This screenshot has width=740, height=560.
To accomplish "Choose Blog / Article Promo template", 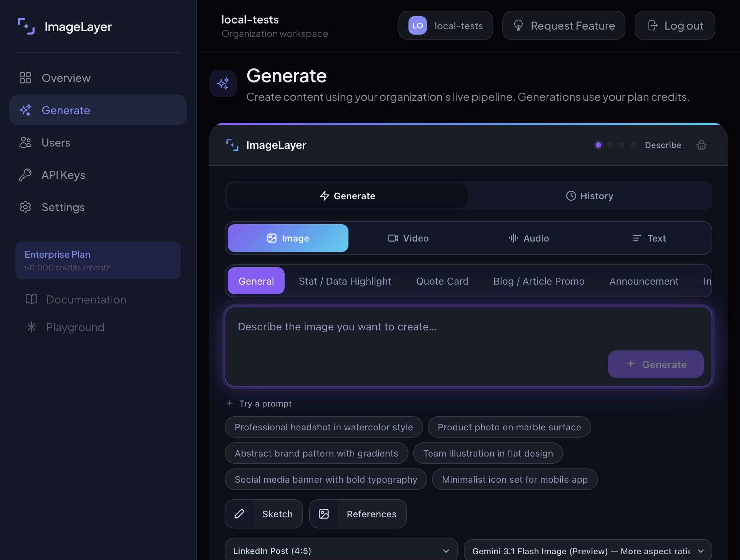I will 539,281.
